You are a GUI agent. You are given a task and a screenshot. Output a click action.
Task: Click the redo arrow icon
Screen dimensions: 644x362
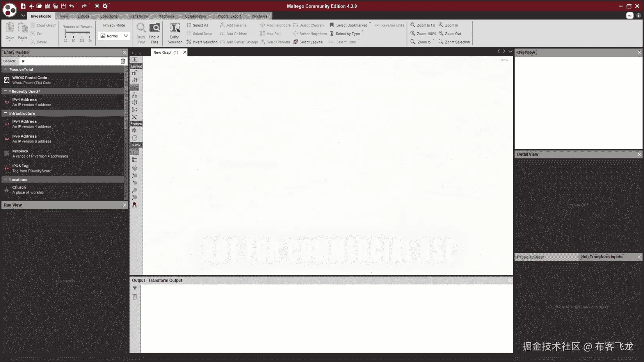tap(84, 6)
